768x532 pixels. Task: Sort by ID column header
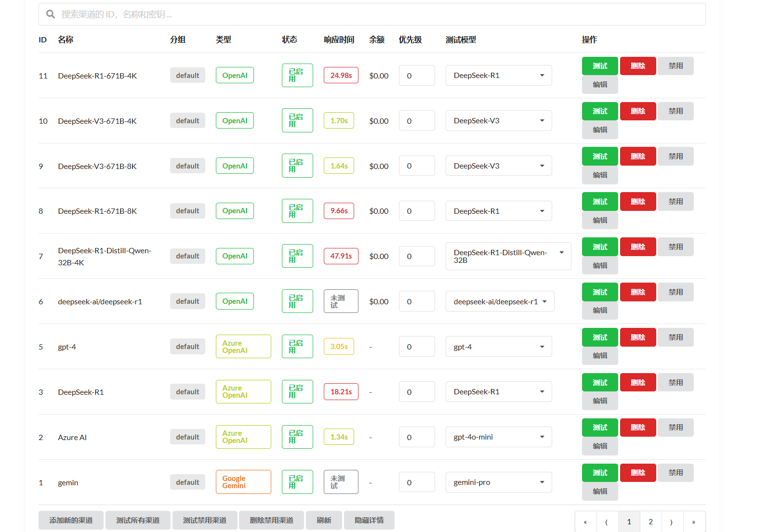[43, 40]
